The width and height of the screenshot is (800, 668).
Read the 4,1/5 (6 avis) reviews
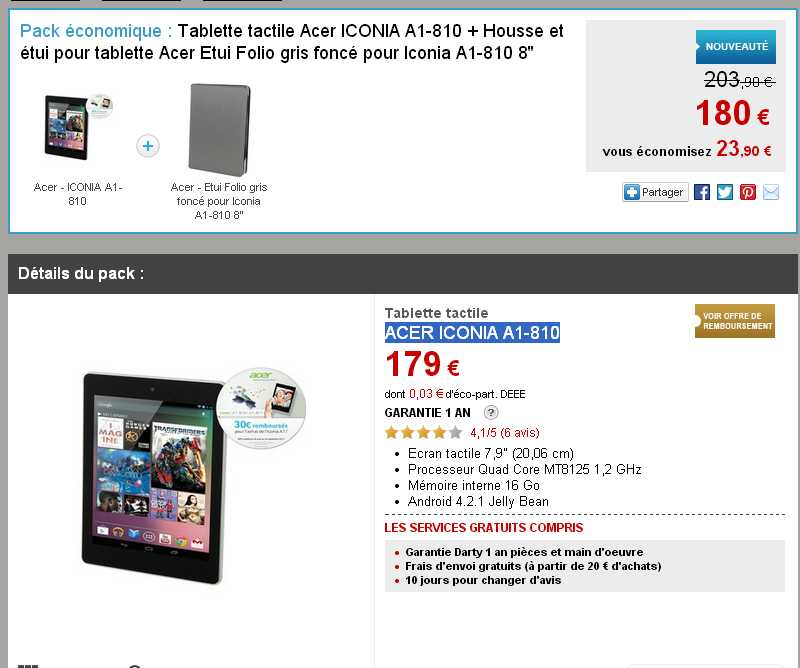tap(505, 433)
